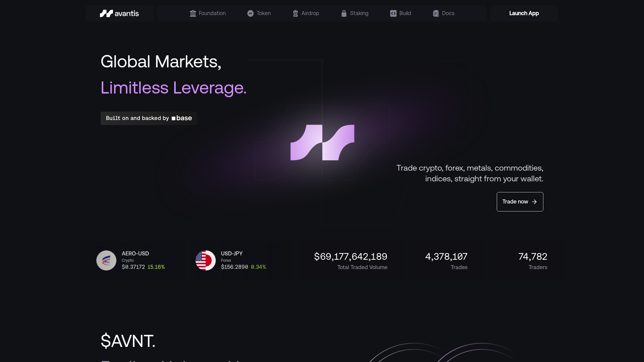Click the USD-JPY American flag icon
Screen dimensions: 644x362
[x=205, y=260]
